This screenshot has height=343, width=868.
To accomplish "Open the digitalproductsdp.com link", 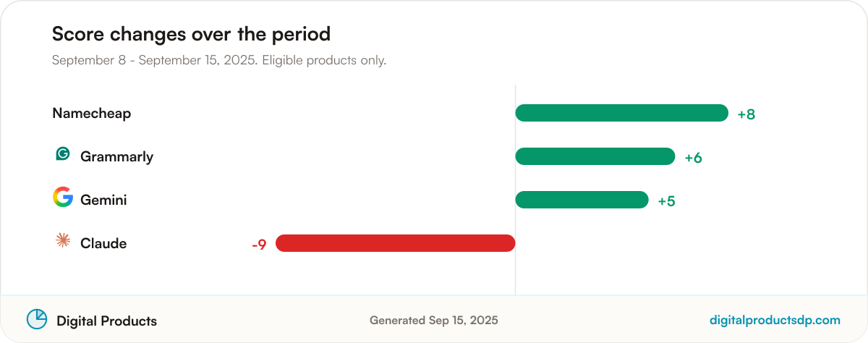I will point(775,320).
